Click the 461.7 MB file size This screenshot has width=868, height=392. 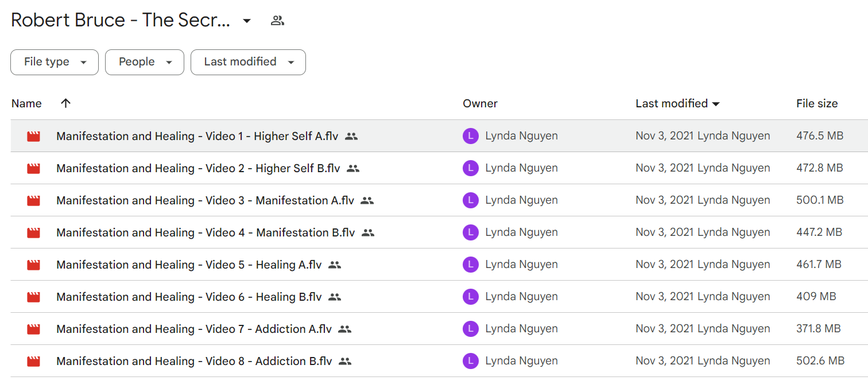tap(819, 265)
